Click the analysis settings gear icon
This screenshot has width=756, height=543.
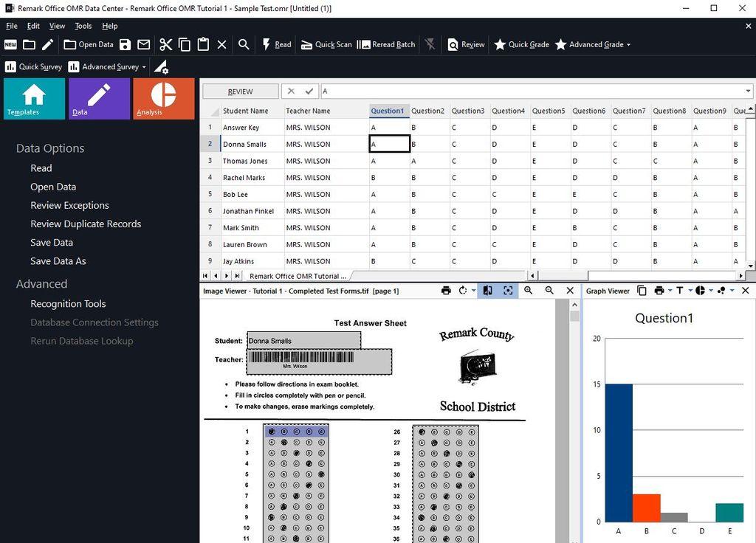pyautogui.click(x=161, y=67)
